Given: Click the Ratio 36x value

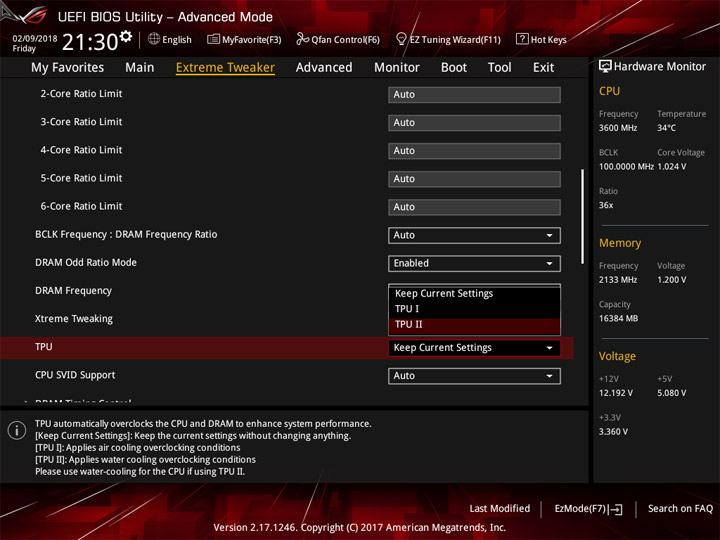Looking at the screenshot, I should pyautogui.click(x=606, y=205).
